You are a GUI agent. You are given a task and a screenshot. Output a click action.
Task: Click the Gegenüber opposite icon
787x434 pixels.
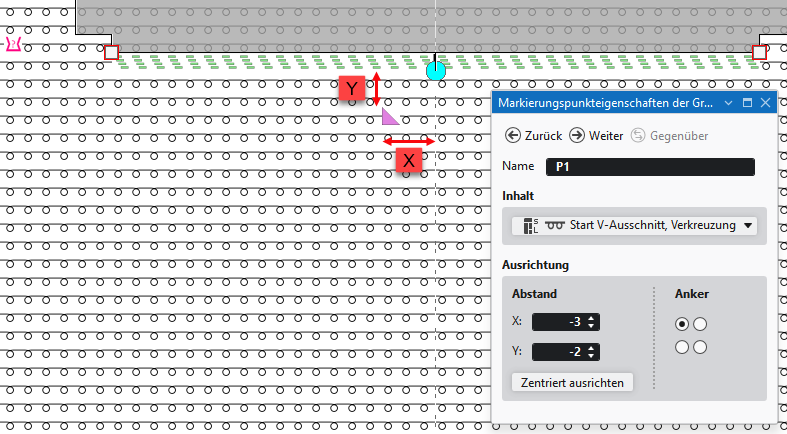[x=638, y=135]
